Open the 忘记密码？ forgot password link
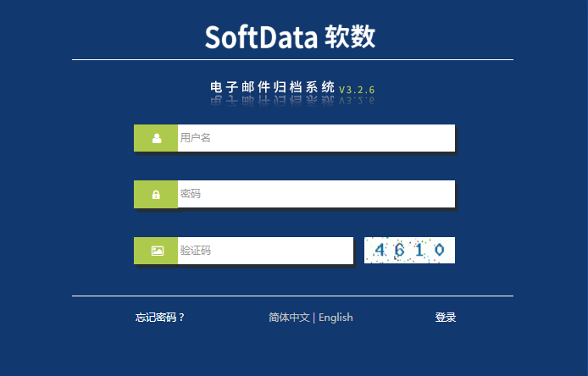Viewport: 588px width, 376px height. tap(160, 318)
